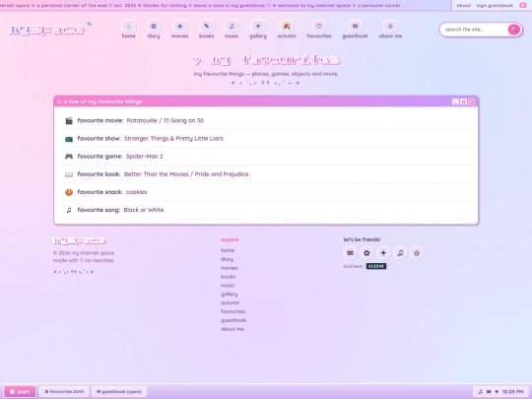Viewport: 532px width, 399px height.
Task: Open the gallery sparkle nav icon
Action: tap(258, 27)
